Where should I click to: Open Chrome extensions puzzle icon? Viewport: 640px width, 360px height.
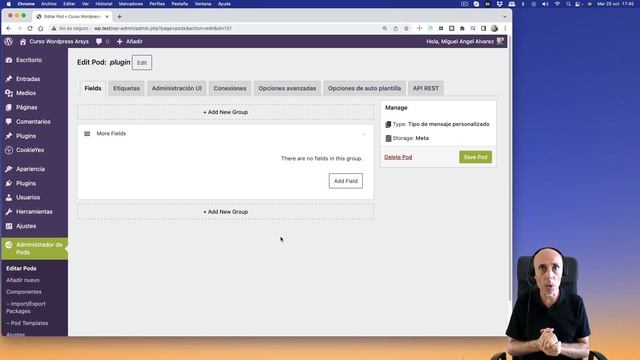tap(462, 29)
